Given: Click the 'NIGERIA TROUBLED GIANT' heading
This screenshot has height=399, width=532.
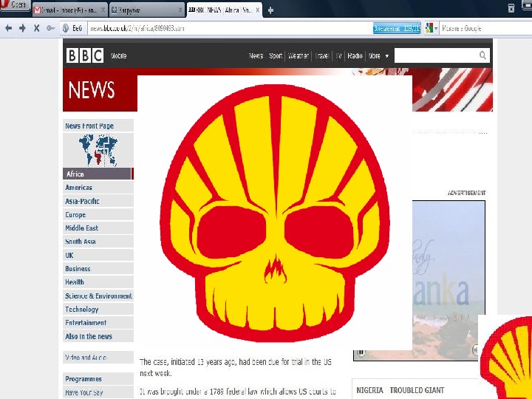Looking at the screenshot, I should (x=400, y=390).
